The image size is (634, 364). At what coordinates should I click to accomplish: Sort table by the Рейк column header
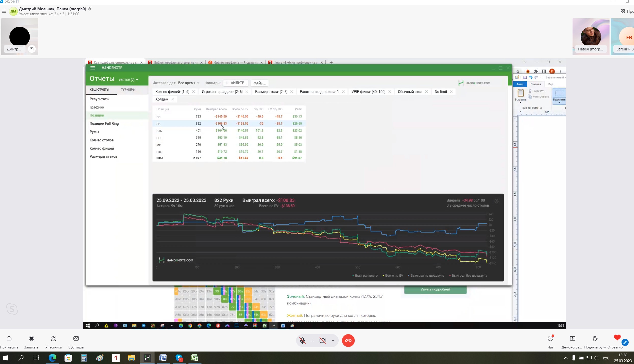[298, 109]
